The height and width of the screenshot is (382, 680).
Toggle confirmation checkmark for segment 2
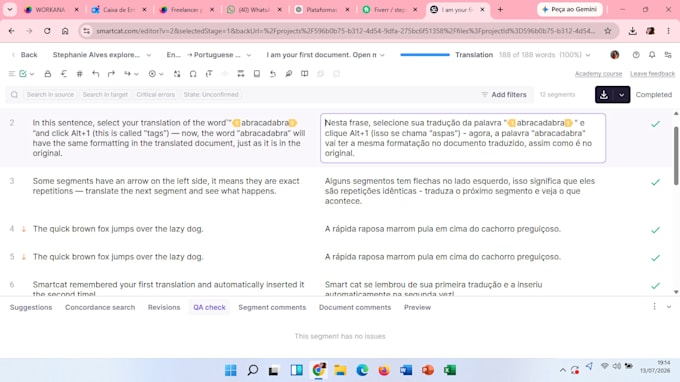point(655,124)
